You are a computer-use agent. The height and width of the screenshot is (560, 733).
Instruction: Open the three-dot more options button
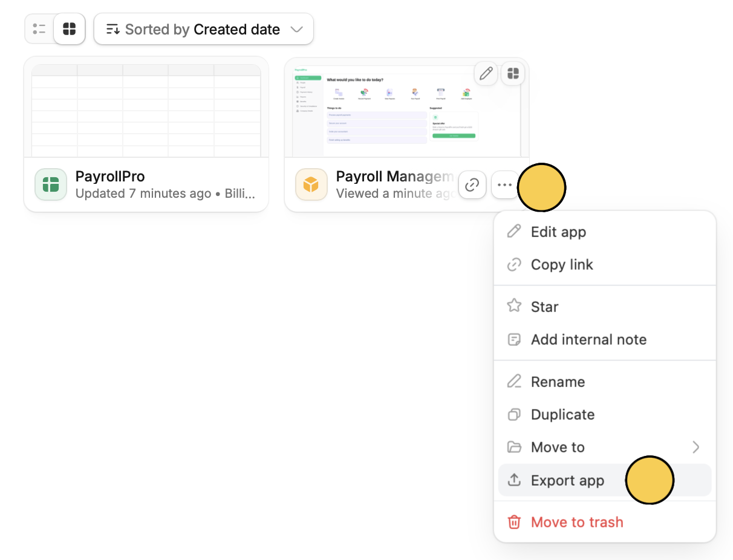(x=504, y=184)
